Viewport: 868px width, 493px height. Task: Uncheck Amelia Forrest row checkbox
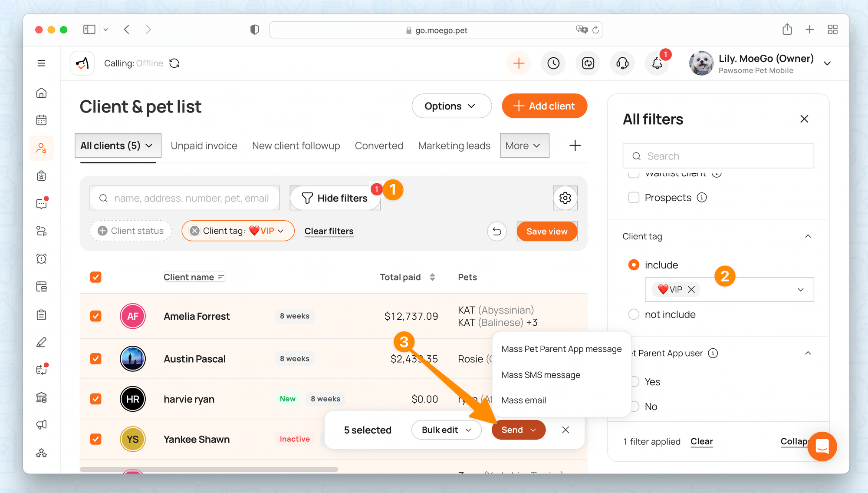[x=96, y=316]
